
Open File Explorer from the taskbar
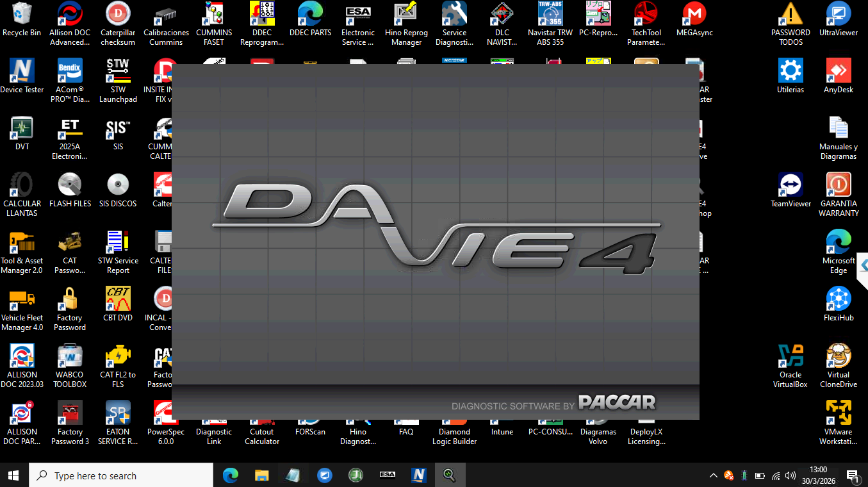[262, 475]
